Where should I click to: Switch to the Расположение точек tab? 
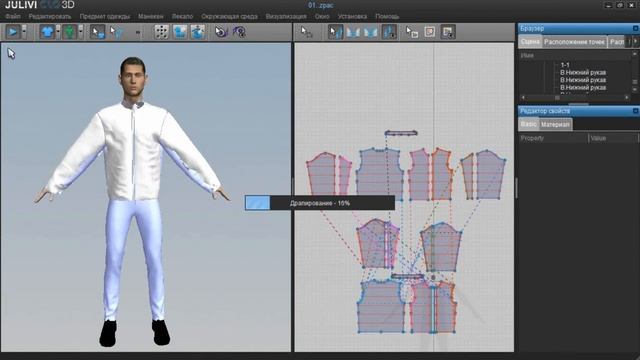click(x=574, y=42)
